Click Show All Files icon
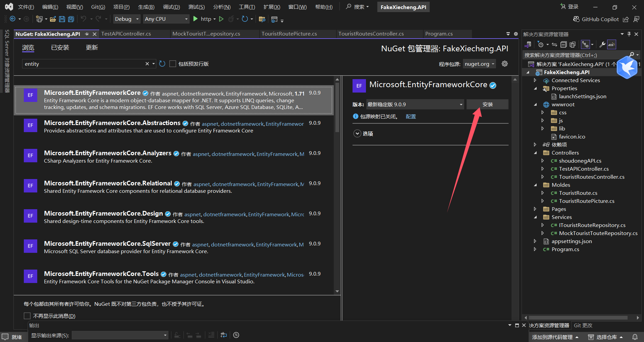Viewport: 644px width, 342px height. (x=573, y=45)
